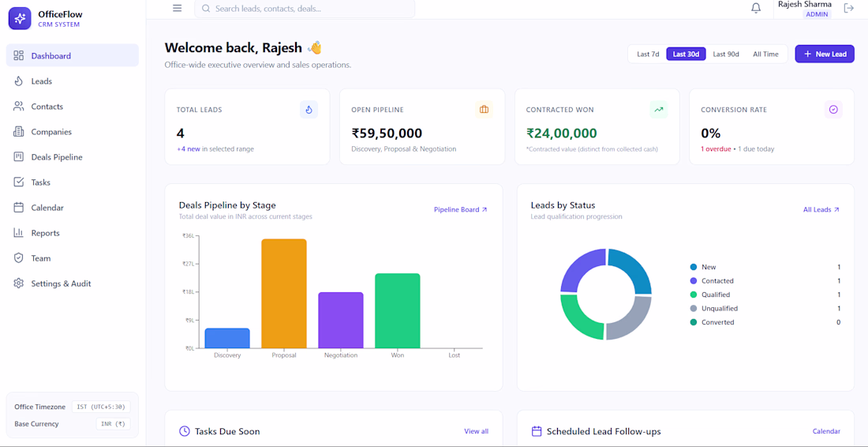Click the Companies building icon in sidebar

[x=19, y=132]
